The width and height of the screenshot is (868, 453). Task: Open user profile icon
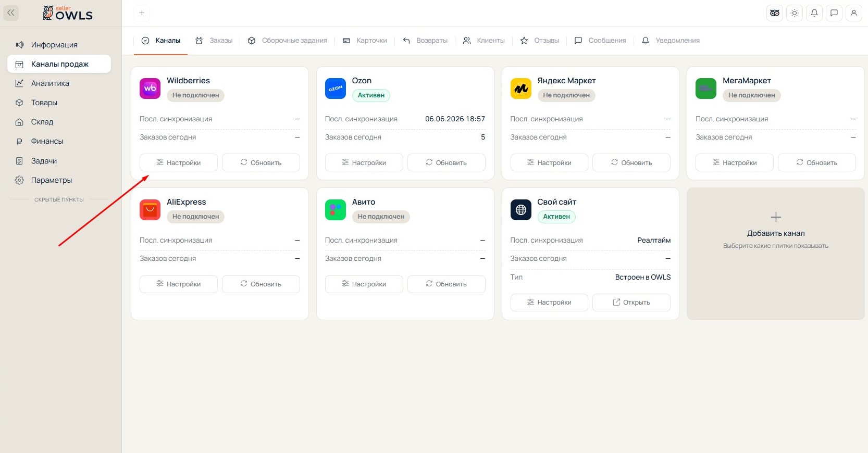point(854,13)
